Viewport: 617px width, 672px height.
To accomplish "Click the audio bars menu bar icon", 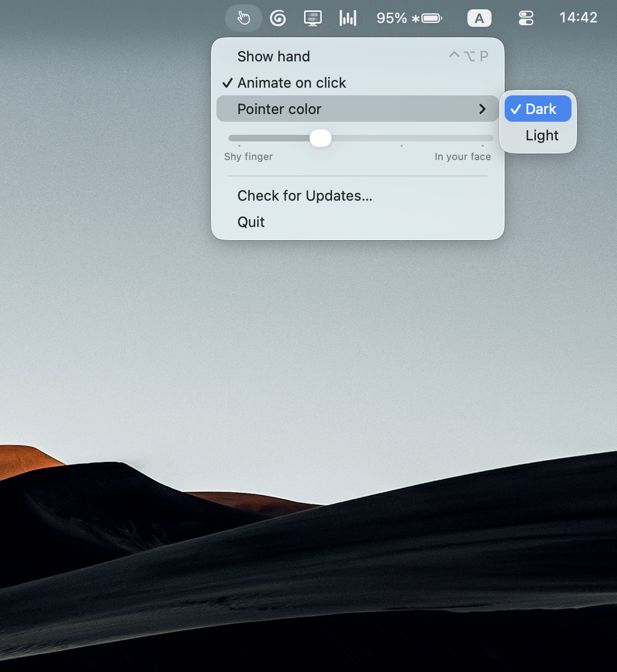I will click(348, 19).
